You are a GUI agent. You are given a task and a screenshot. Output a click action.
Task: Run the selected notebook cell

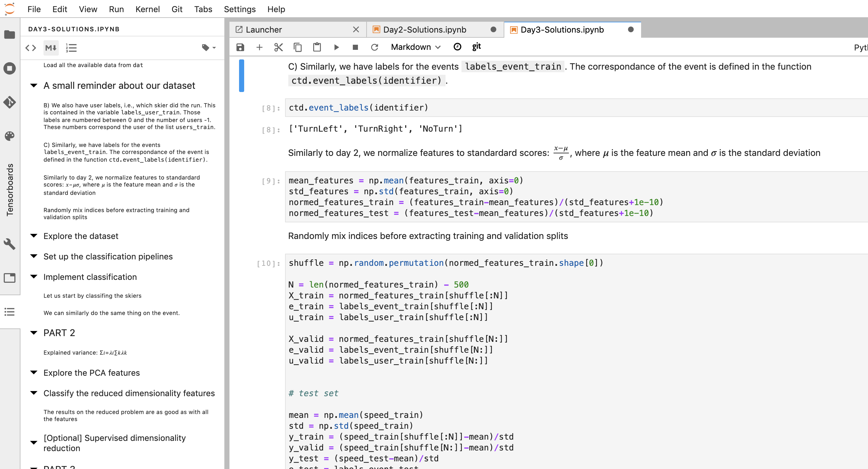[336, 47]
